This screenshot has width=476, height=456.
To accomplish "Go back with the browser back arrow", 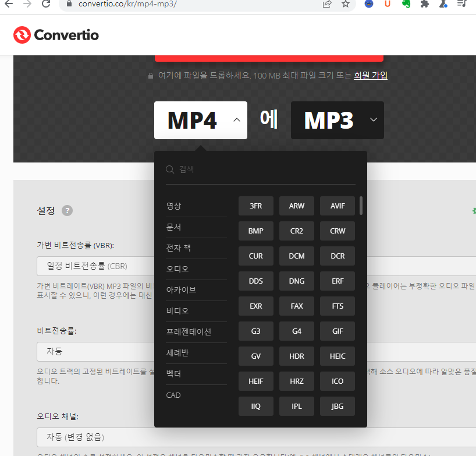I will coord(9,4).
